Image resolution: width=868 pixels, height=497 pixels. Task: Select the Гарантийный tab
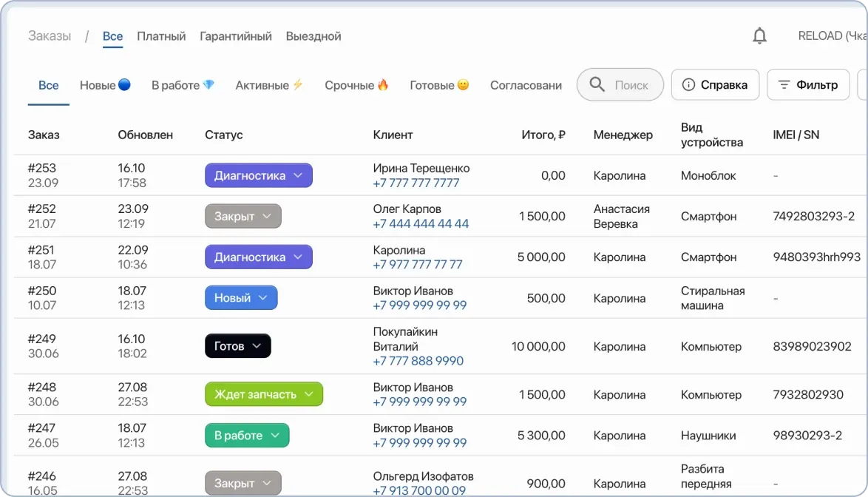tap(234, 35)
